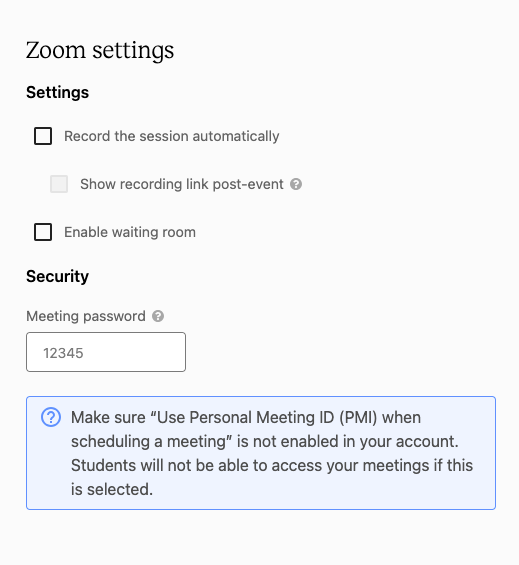519x565 pixels.
Task: Click the Show recording link post-event label
Action: (x=182, y=184)
